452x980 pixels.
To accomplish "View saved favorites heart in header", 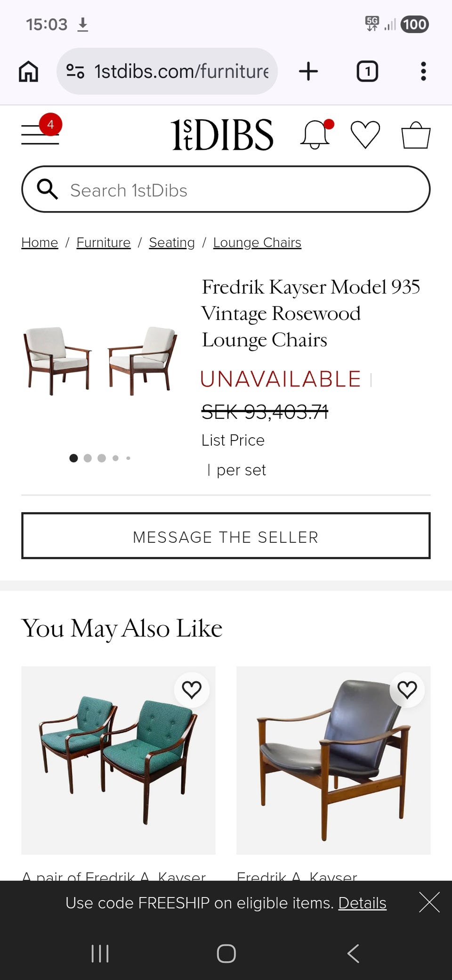I will coord(365,135).
